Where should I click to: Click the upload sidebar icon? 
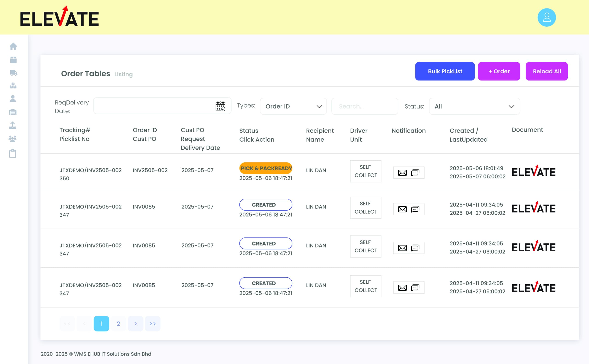click(12, 125)
